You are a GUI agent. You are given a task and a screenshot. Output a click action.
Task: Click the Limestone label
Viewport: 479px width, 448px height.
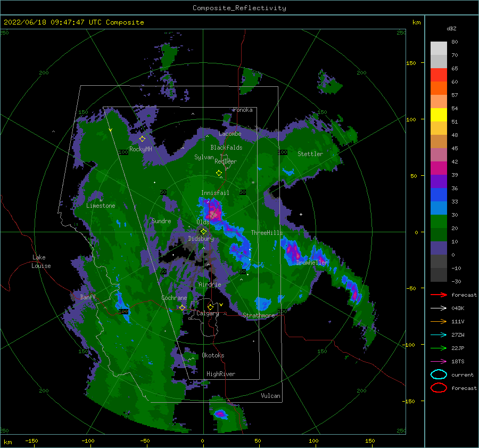tap(101, 206)
